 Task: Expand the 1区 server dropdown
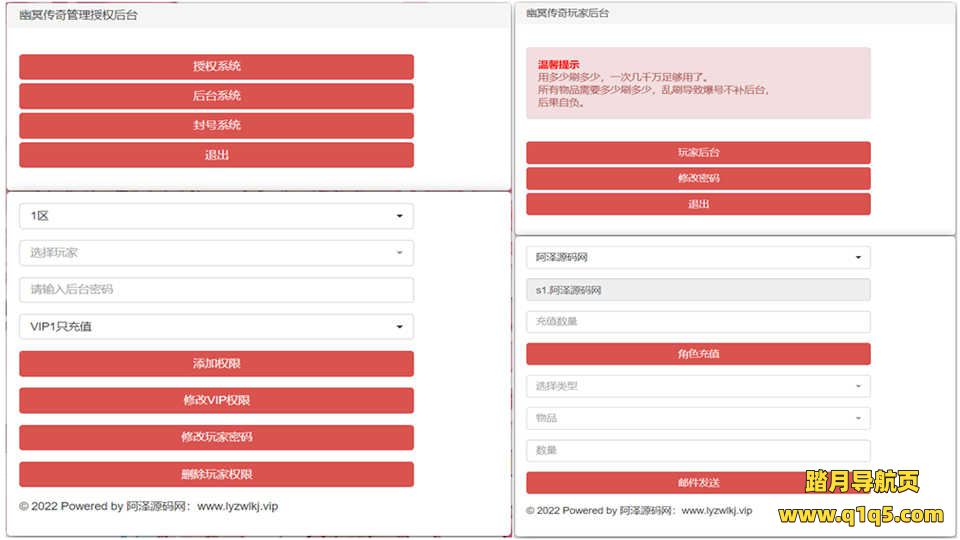click(216, 216)
